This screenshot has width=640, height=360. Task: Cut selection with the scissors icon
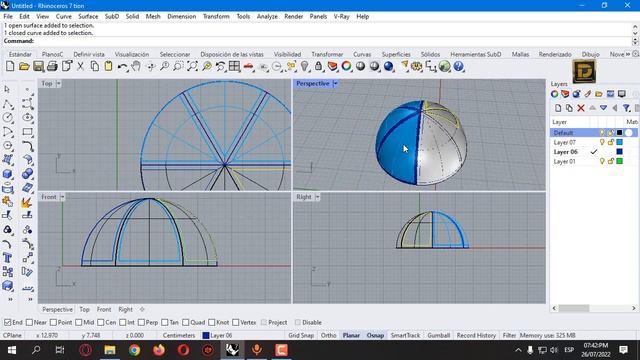pyautogui.click(x=80, y=66)
